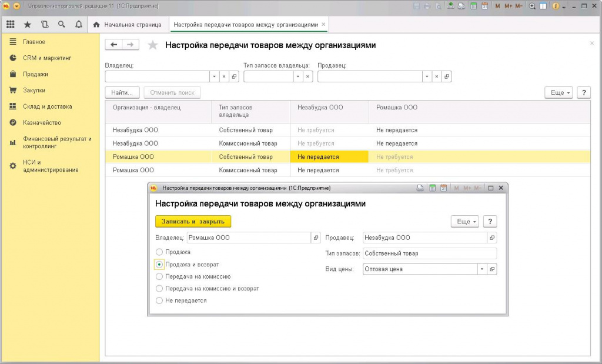Viewport: 602px width, 364px height.
Task: Open CRM и маркетинг section
Action: (47, 58)
